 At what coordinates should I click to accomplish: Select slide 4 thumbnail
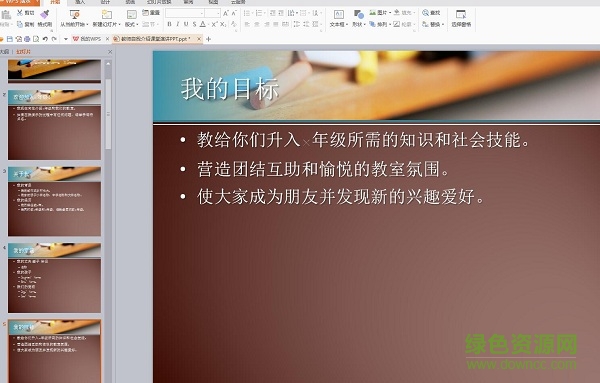(54, 278)
